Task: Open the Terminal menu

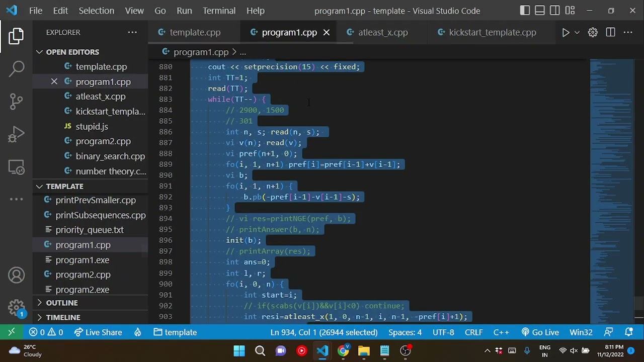Action: click(219, 11)
